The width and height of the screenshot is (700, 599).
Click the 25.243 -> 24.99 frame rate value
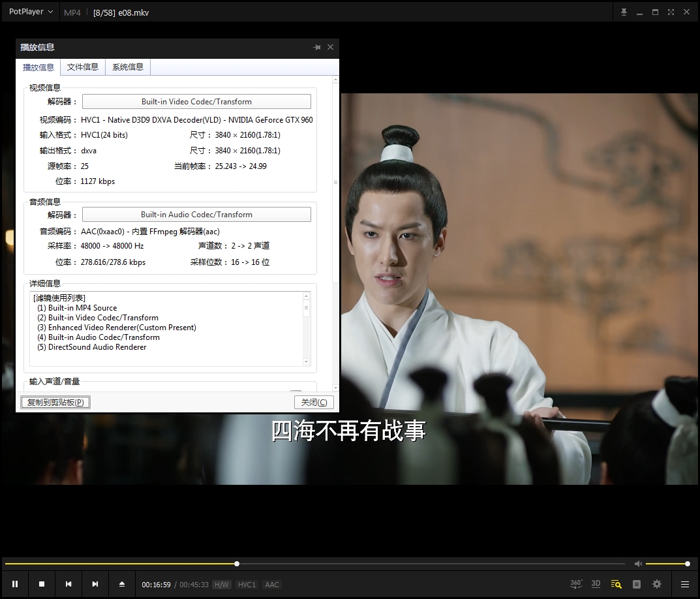[x=241, y=166]
